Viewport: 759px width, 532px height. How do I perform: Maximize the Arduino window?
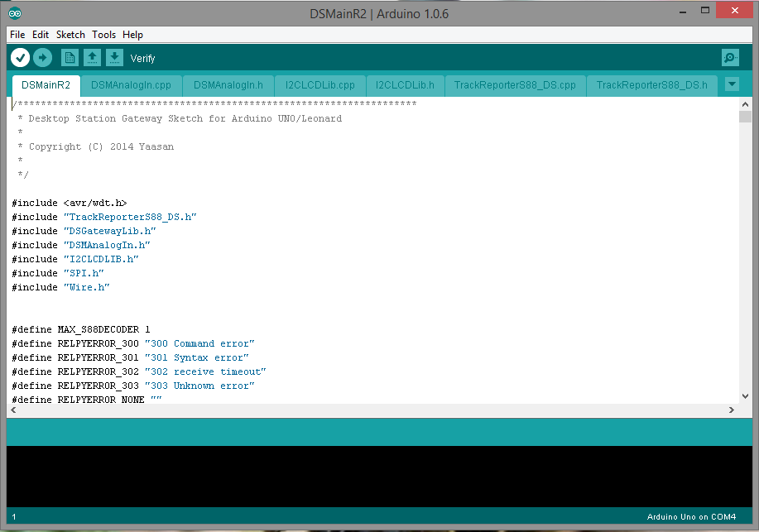click(705, 11)
